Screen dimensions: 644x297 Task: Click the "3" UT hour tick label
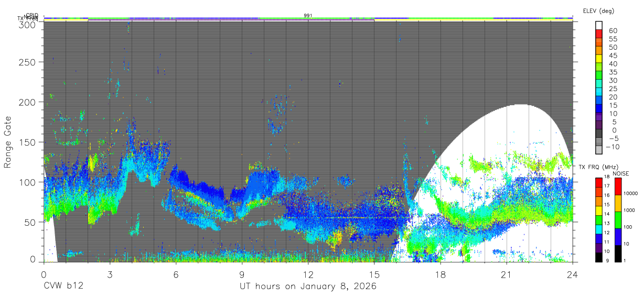point(110,274)
